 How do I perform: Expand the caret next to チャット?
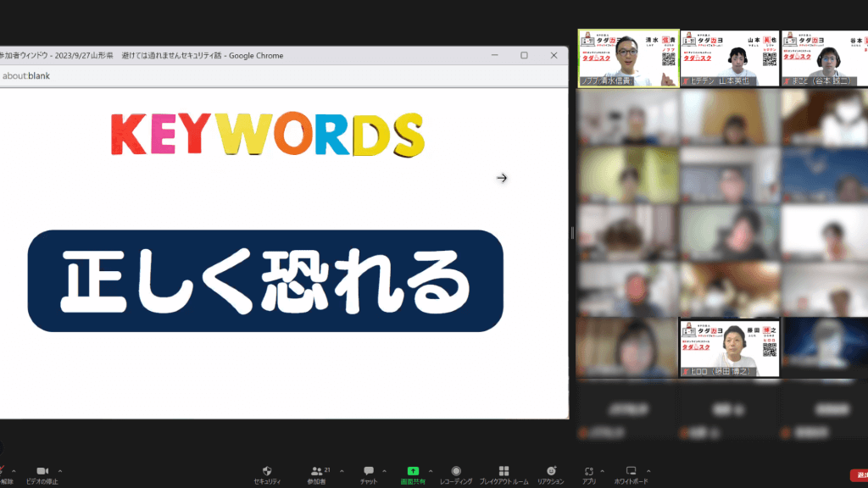pyautogui.click(x=385, y=470)
